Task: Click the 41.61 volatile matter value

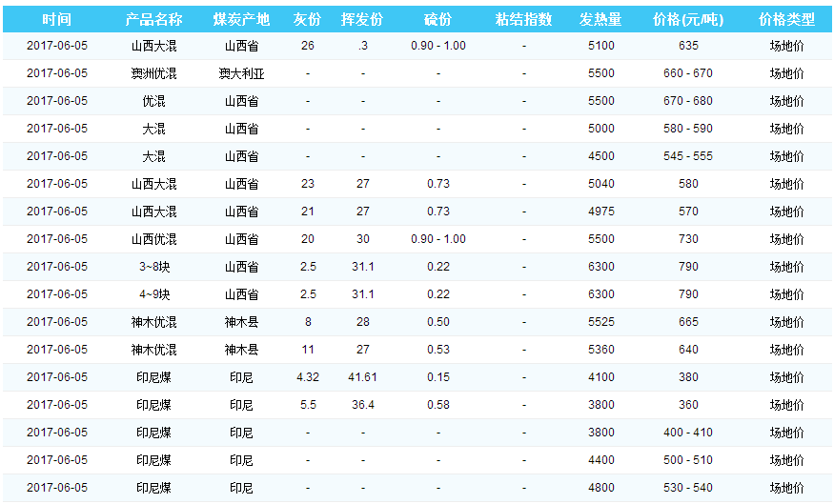Action: click(362, 377)
